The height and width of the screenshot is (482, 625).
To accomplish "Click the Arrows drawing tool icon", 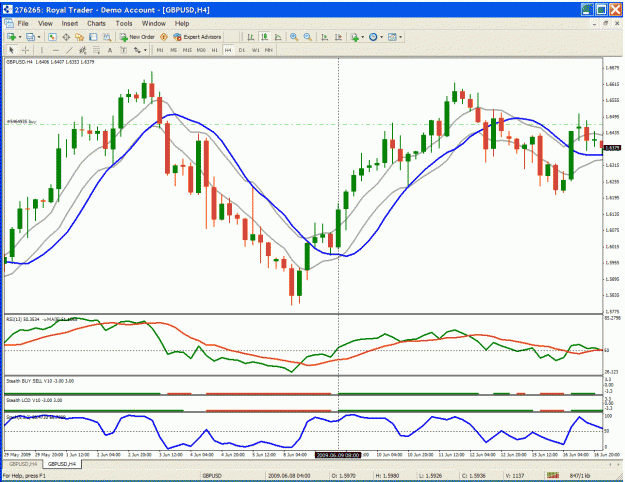I will point(137,50).
